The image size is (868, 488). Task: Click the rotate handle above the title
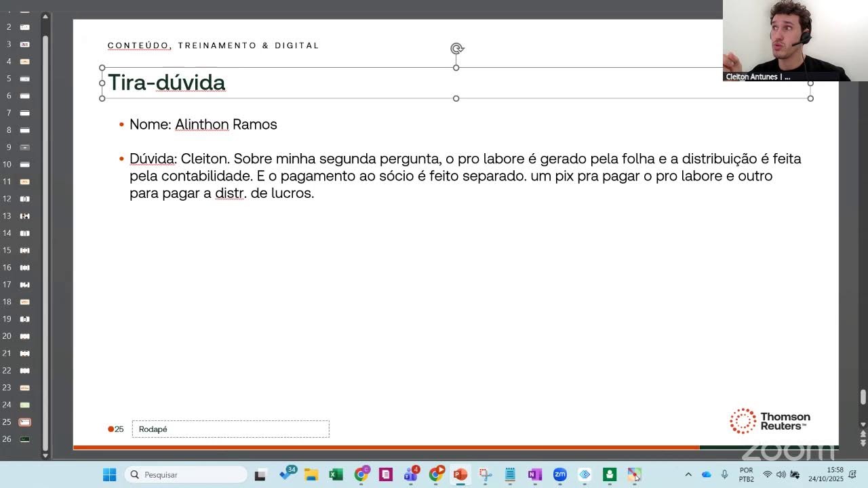pyautogui.click(x=457, y=48)
